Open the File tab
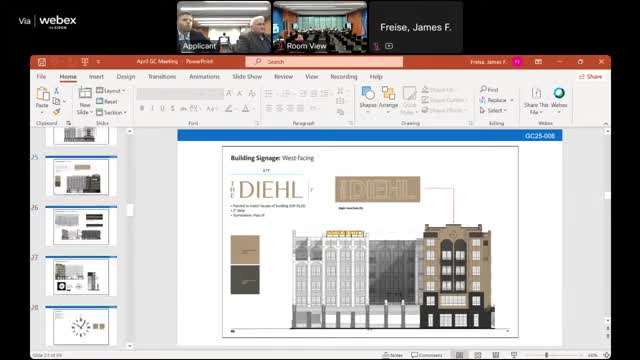640x360 pixels. 41,77
